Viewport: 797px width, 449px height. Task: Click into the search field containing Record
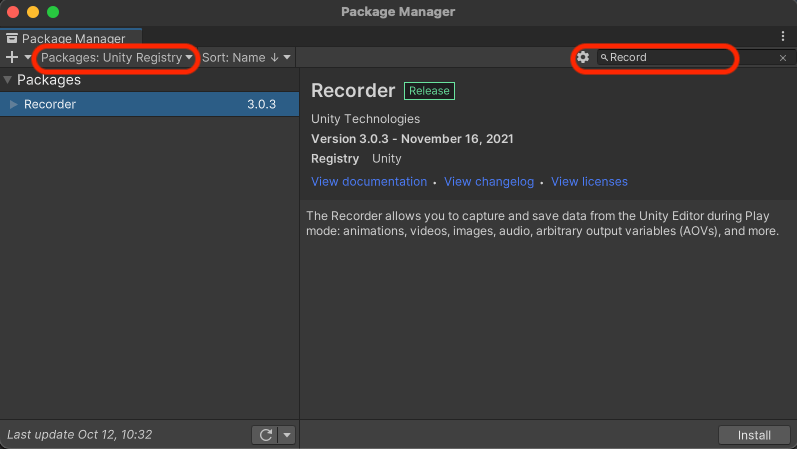[686, 57]
